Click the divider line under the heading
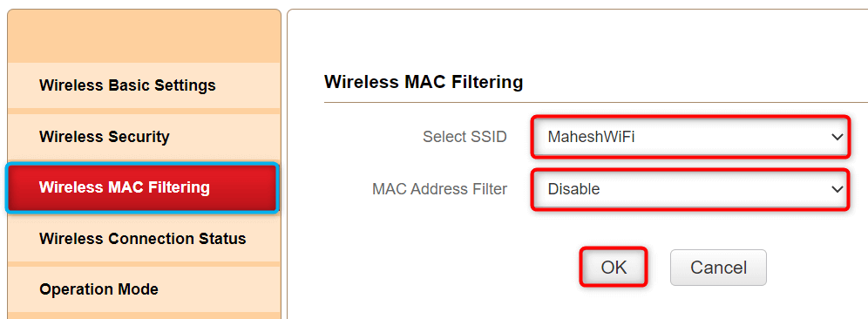 [x=595, y=103]
